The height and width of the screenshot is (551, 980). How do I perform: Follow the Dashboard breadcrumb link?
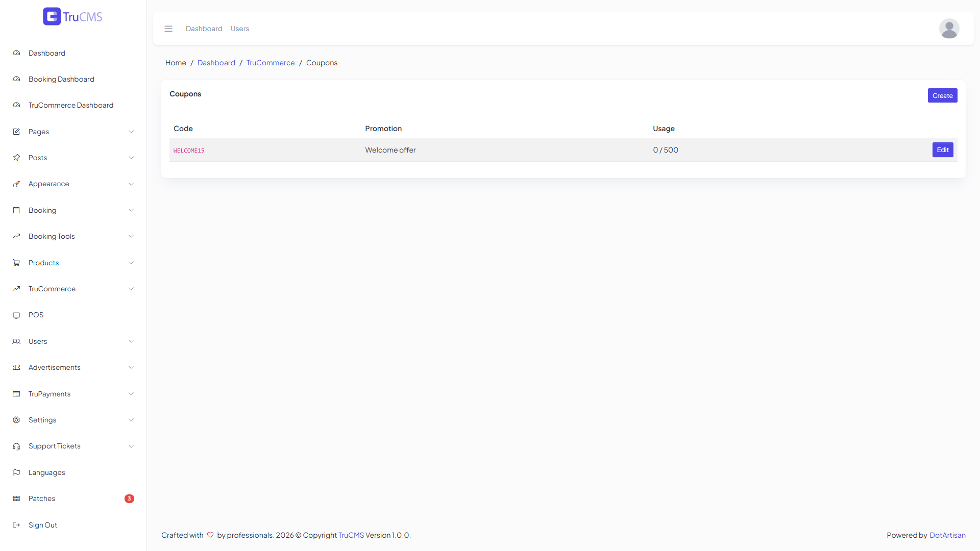[216, 63]
